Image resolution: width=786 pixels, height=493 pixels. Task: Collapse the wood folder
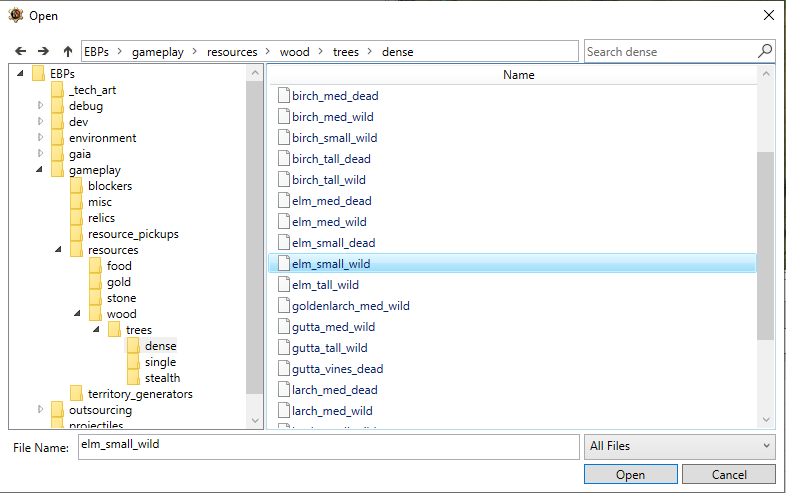tap(77, 313)
